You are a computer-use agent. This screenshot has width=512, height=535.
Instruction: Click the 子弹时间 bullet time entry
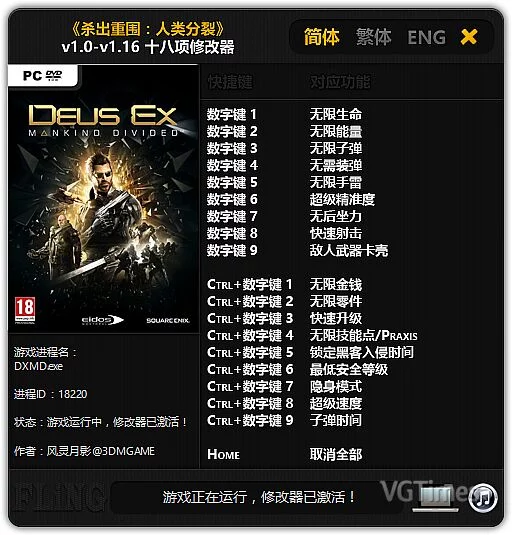(x=336, y=420)
